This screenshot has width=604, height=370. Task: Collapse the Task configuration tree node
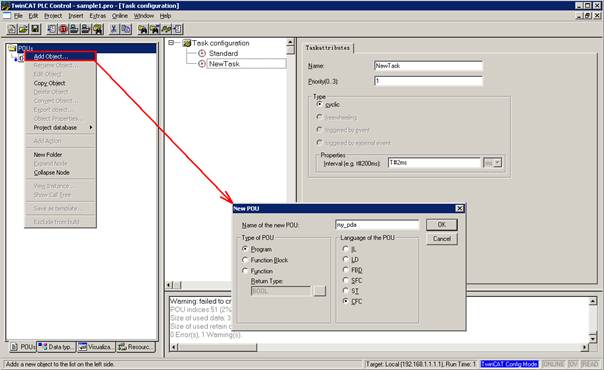pos(171,43)
